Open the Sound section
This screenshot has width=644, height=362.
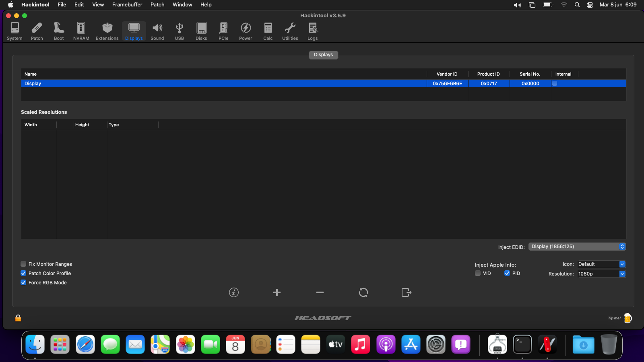click(157, 31)
